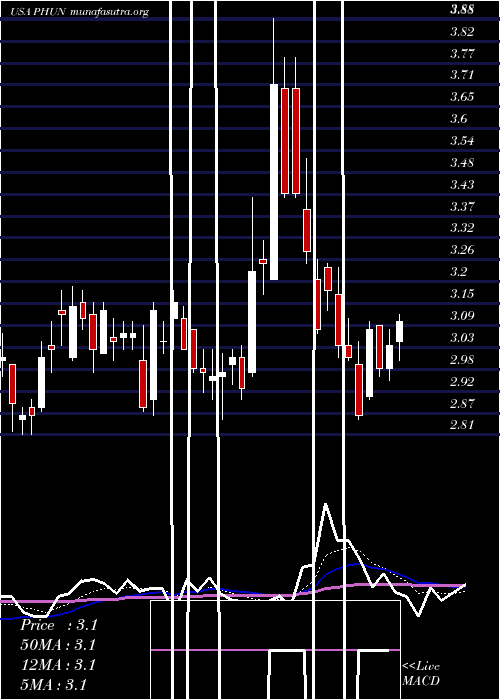Click the 2.81 price axis label
500x700 pixels.
tap(462, 424)
